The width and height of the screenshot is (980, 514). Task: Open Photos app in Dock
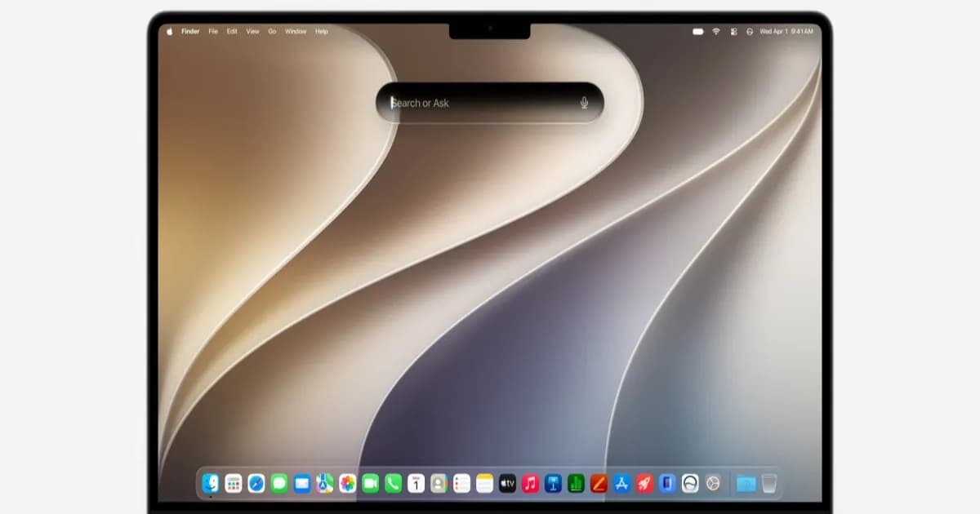(x=348, y=483)
